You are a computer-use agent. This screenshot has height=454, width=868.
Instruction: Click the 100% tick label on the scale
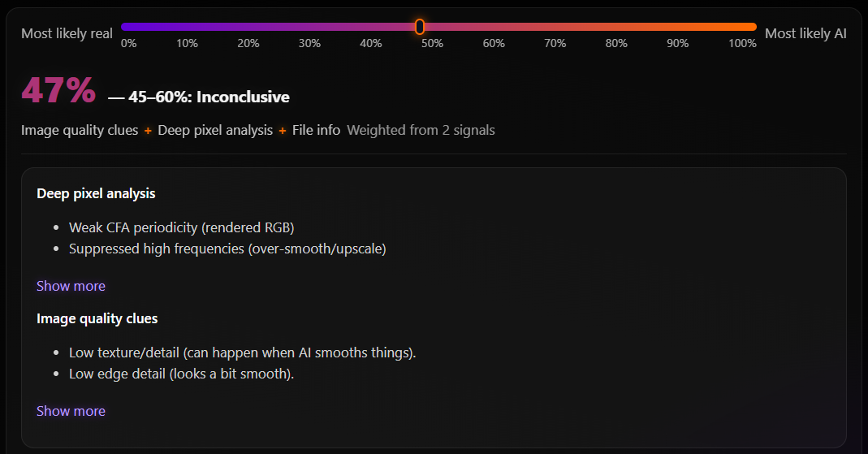tap(742, 43)
